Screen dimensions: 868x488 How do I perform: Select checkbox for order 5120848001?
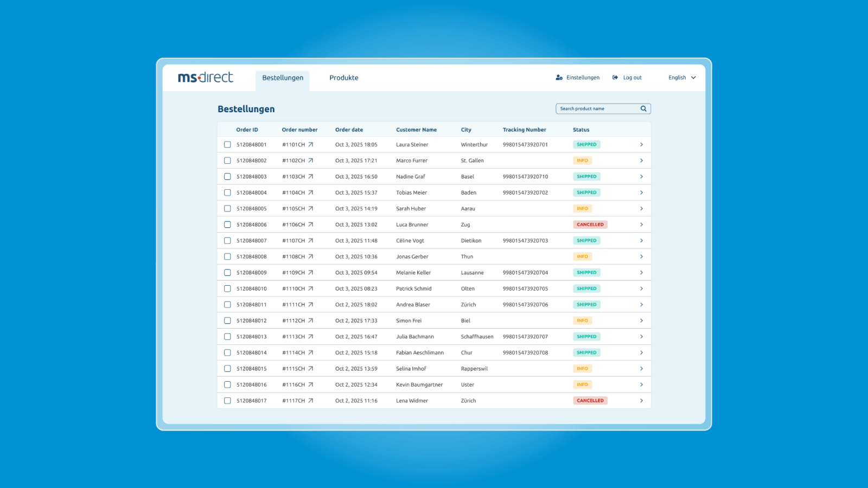(x=227, y=145)
